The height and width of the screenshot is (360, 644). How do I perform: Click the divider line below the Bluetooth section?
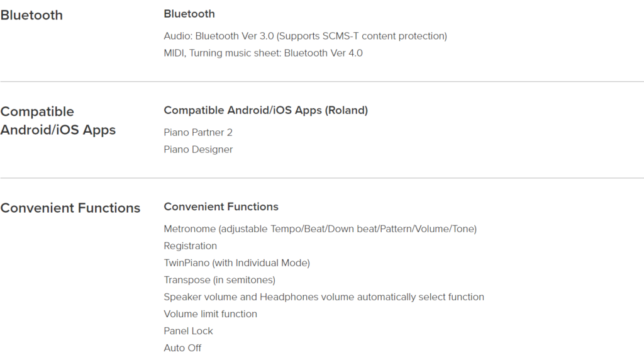pos(322,81)
